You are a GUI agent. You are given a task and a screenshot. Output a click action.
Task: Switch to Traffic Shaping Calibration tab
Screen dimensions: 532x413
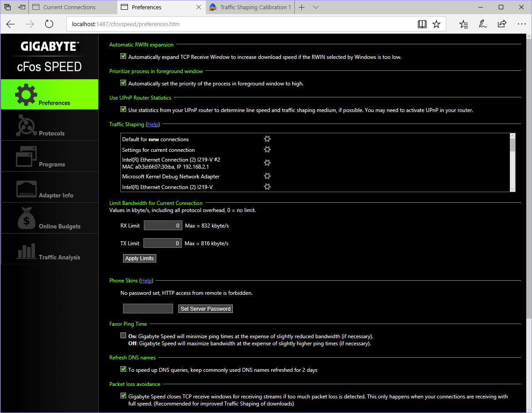tap(250, 7)
